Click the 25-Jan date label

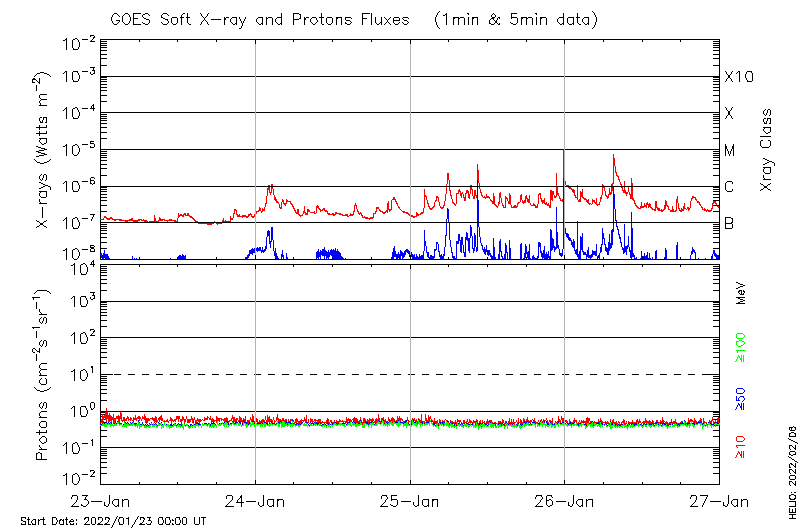(410, 500)
